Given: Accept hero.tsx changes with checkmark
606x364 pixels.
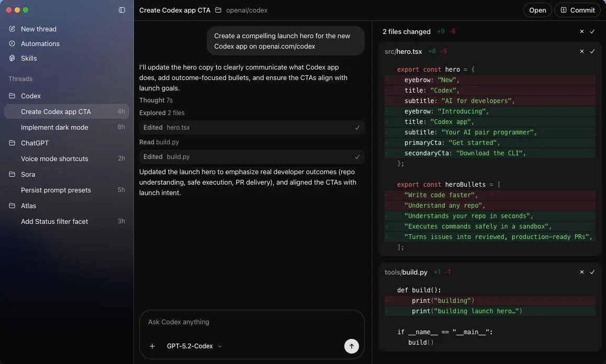Looking at the screenshot, I should pos(592,51).
